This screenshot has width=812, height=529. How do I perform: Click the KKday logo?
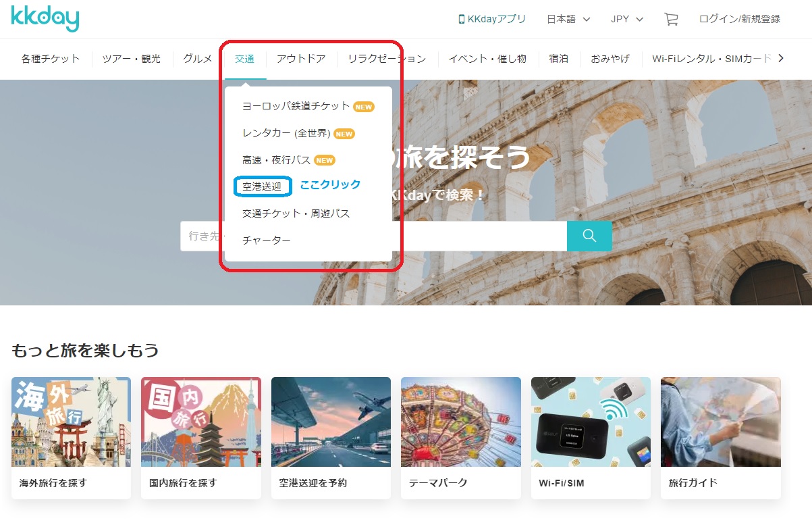[45, 19]
